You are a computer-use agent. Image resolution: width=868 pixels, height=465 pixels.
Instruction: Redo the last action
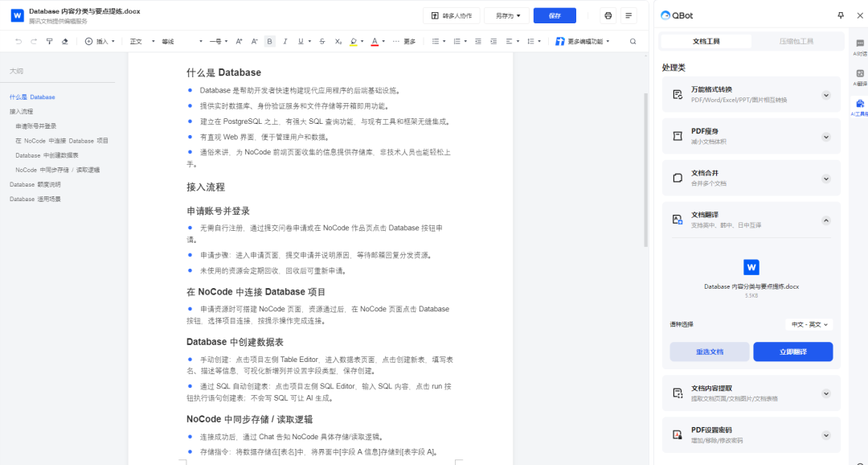point(34,41)
